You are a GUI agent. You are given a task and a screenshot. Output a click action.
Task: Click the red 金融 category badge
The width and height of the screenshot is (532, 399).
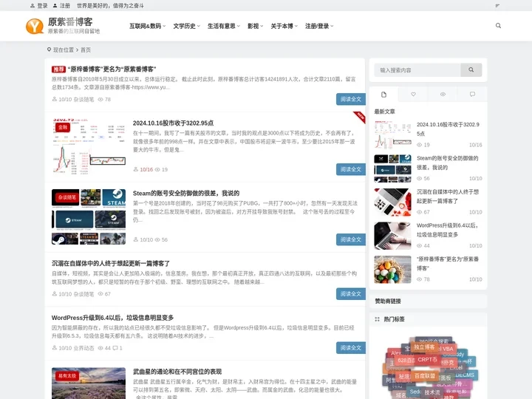tap(63, 127)
